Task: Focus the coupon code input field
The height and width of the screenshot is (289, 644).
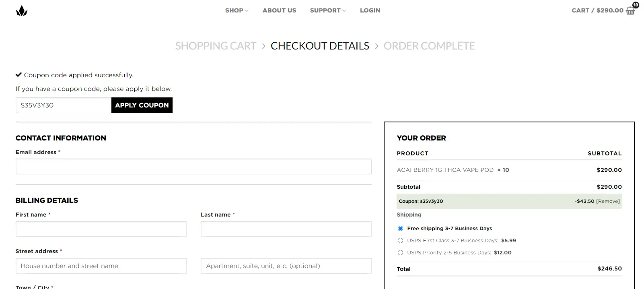Action: pyautogui.click(x=63, y=105)
